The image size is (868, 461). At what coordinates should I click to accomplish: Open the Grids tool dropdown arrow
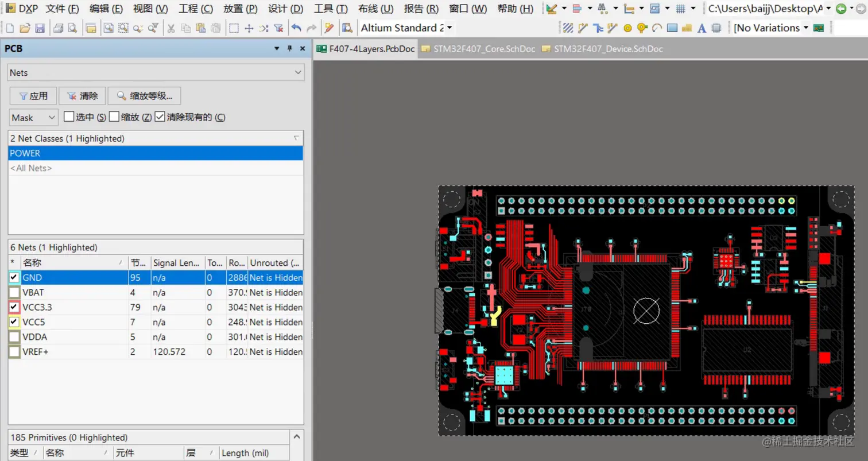pos(693,9)
